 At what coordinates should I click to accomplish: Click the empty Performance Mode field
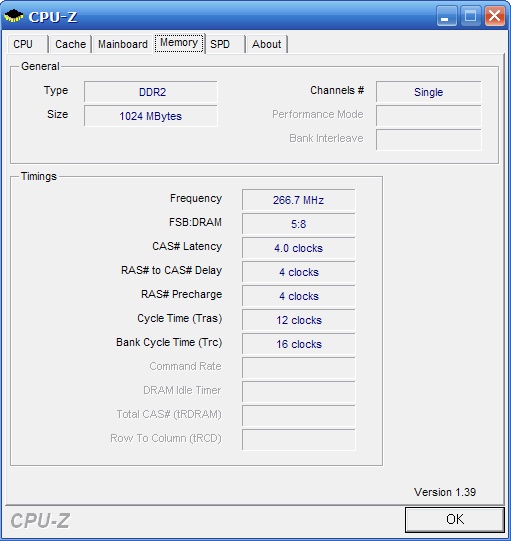point(429,116)
